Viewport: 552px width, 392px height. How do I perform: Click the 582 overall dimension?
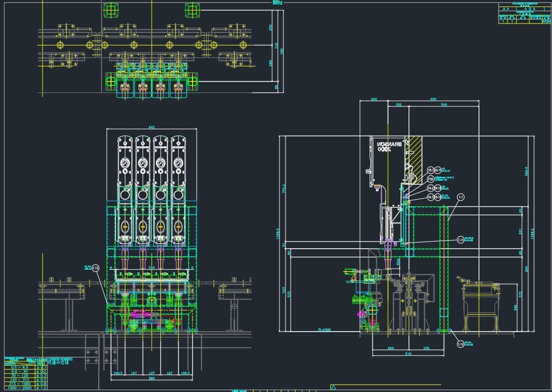pos(151,379)
